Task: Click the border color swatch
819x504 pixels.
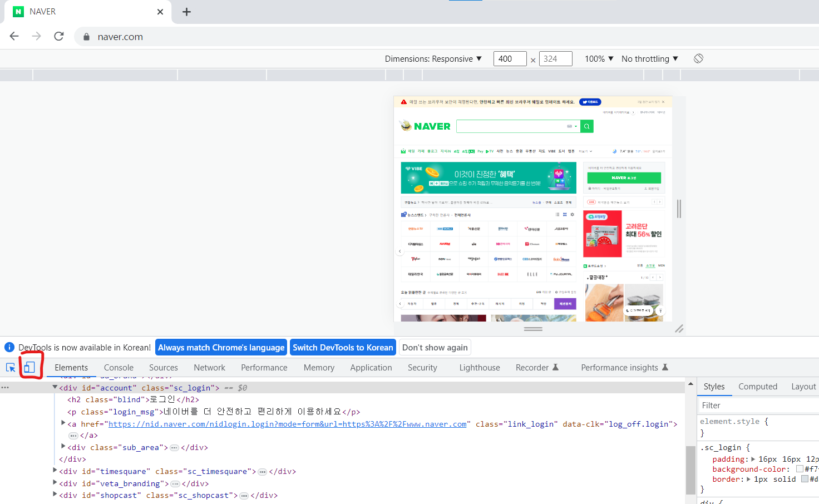Action: [x=805, y=479]
